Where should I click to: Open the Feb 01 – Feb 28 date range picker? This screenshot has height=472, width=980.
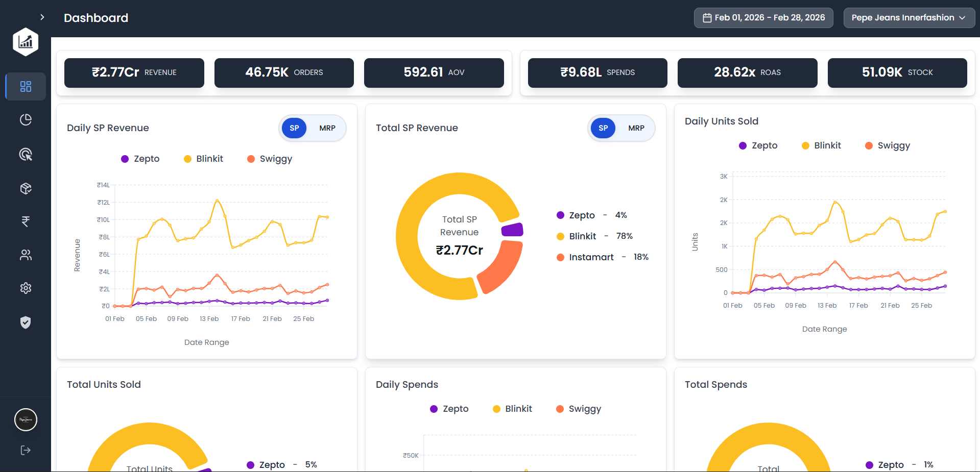click(763, 18)
